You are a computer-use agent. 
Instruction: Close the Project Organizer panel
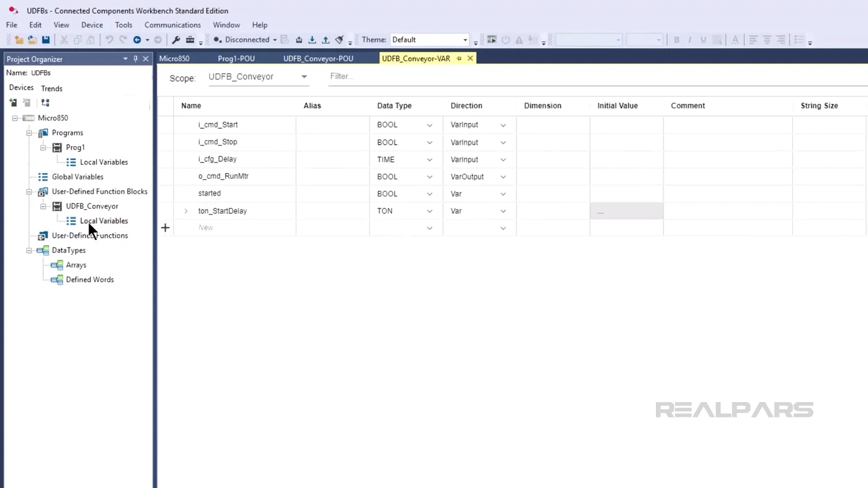pyautogui.click(x=146, y=59)
